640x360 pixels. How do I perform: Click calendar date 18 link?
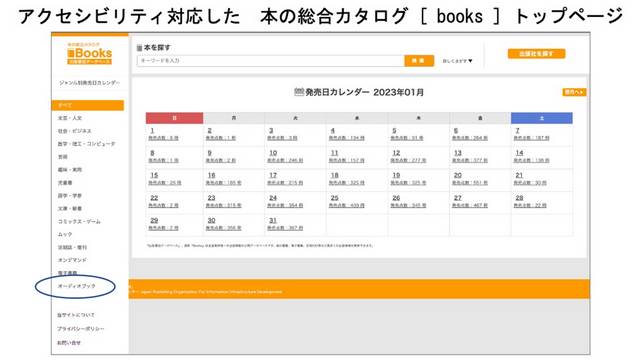(335, 176)
